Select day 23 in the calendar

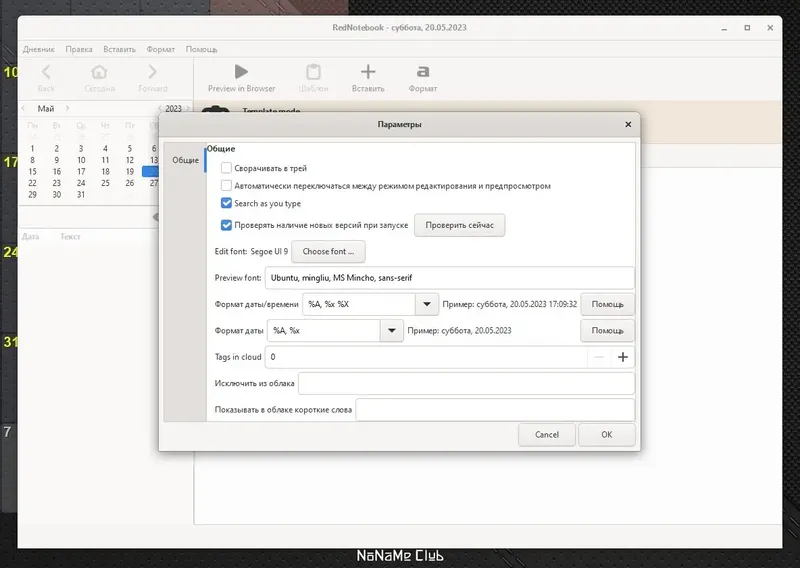(x=57, y=183)
